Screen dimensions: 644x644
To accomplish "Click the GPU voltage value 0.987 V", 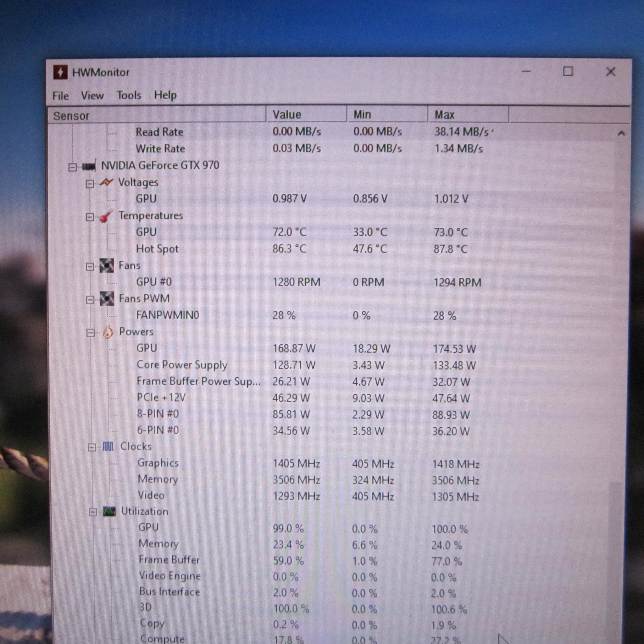I will 289,199.
